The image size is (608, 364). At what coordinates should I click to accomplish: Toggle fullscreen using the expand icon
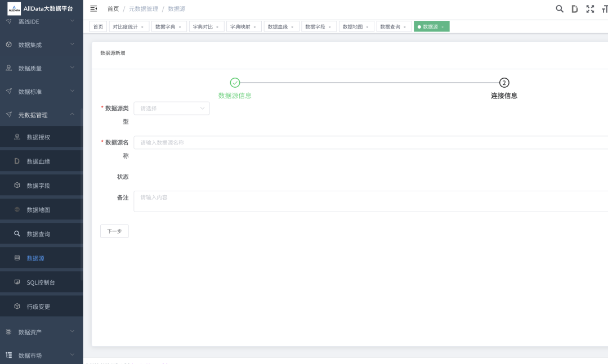click(x=590, y=8)
